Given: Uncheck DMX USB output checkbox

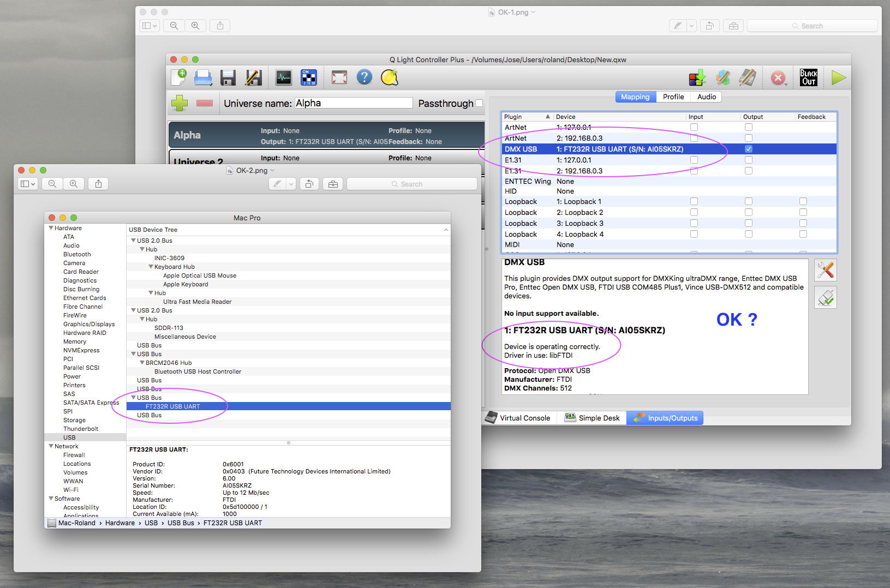Looking at the screenshot, I should (748, 149).
